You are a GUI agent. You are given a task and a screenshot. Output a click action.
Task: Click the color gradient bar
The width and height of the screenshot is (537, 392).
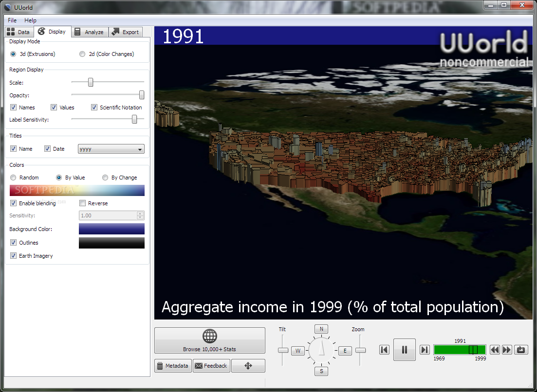tap(77, 190)
